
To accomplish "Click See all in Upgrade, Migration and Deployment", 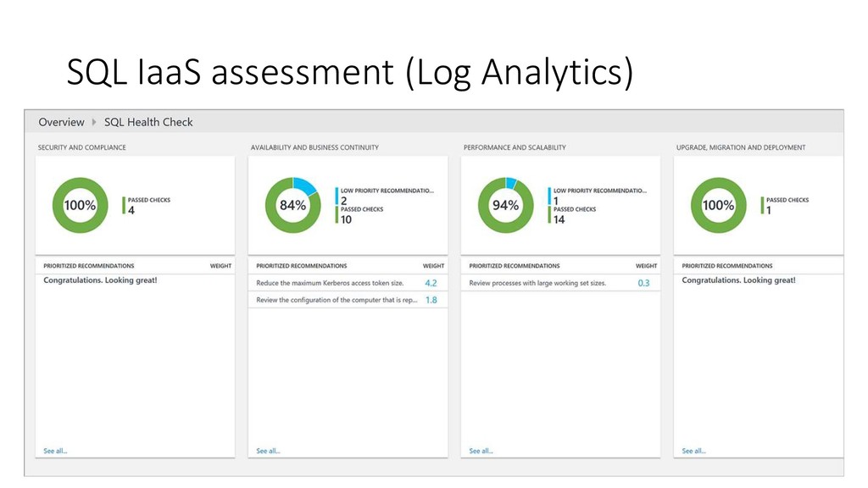I will tap(693, 451).
